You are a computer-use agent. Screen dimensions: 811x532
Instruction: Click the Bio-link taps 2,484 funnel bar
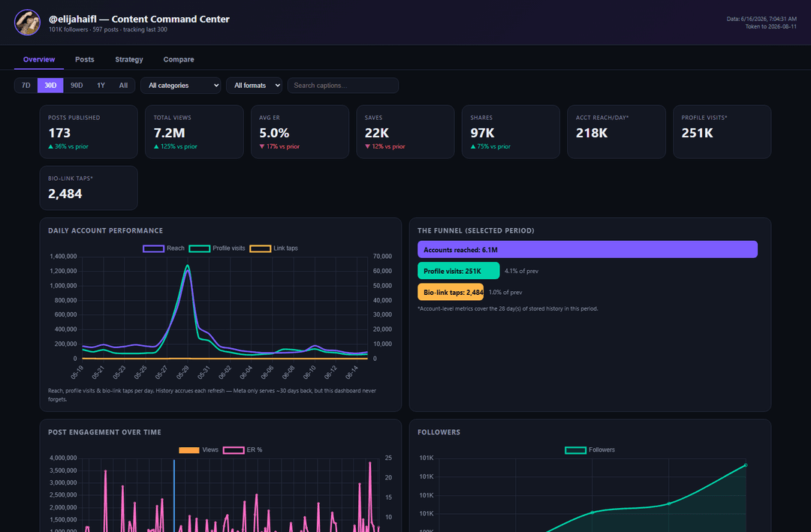pos(451,292)
